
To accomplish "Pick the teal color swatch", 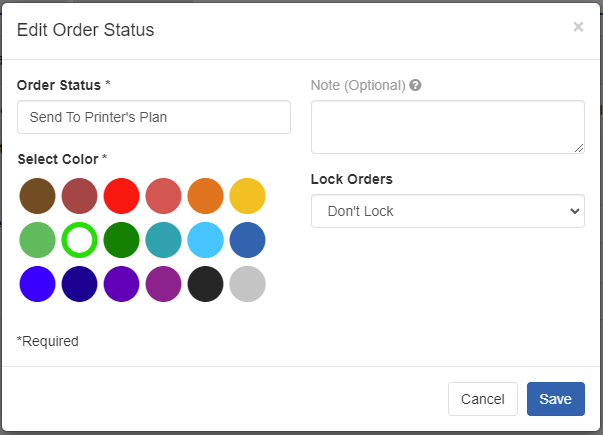I will tap(163, 240).
